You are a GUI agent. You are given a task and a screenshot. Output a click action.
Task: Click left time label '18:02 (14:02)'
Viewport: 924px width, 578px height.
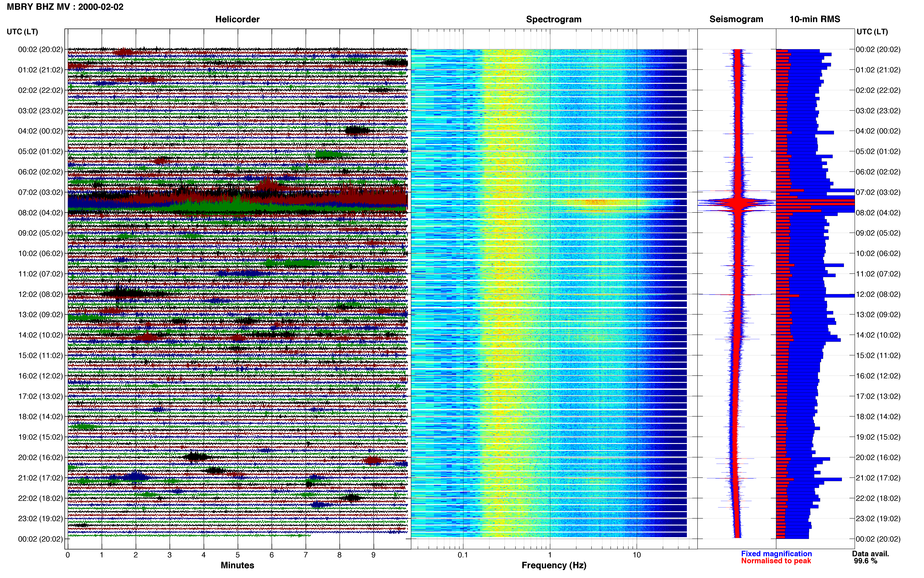[40, 417]
